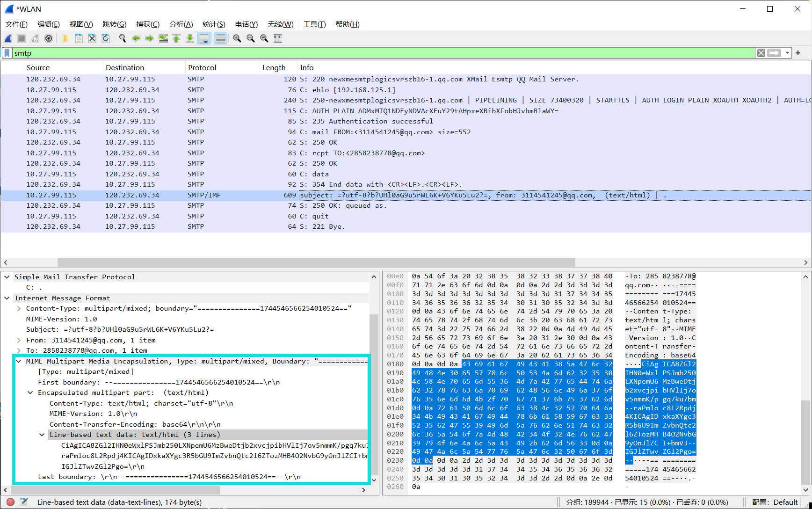Reload the capture file
Viewport: 812px width, 509px height.
point(106,38)
